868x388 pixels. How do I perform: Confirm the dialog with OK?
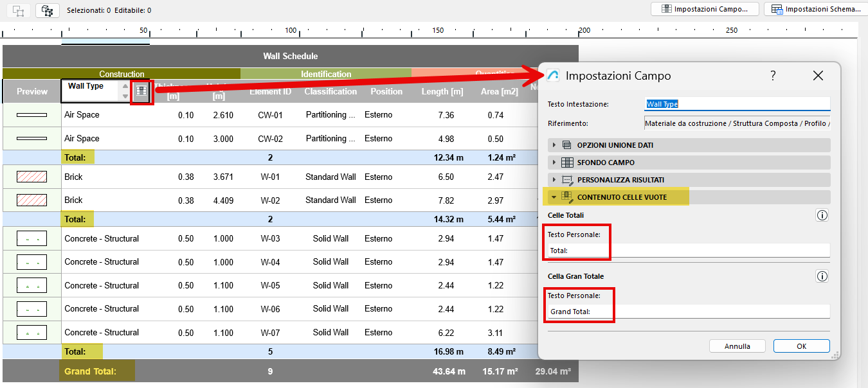tap(801, 346)
